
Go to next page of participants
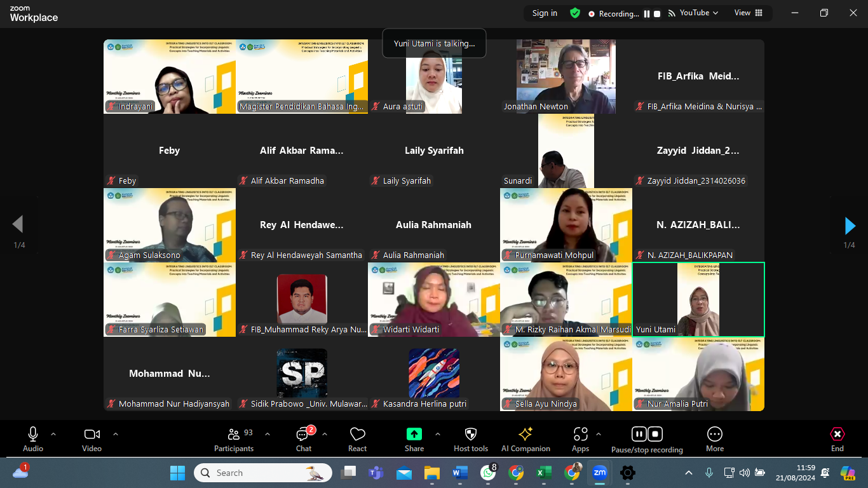[850, 226]
